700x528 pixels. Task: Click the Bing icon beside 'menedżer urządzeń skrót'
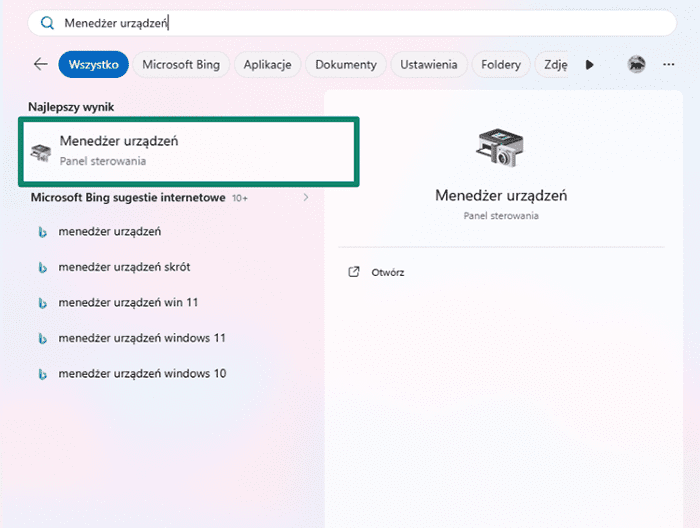(x=43, y=267)
